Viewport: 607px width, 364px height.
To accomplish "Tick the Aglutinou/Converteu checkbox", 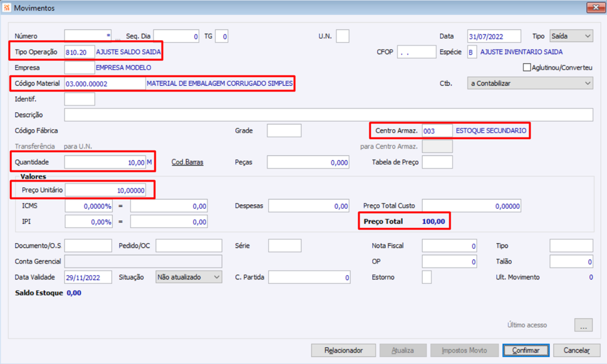I will (x=526, y=68).
